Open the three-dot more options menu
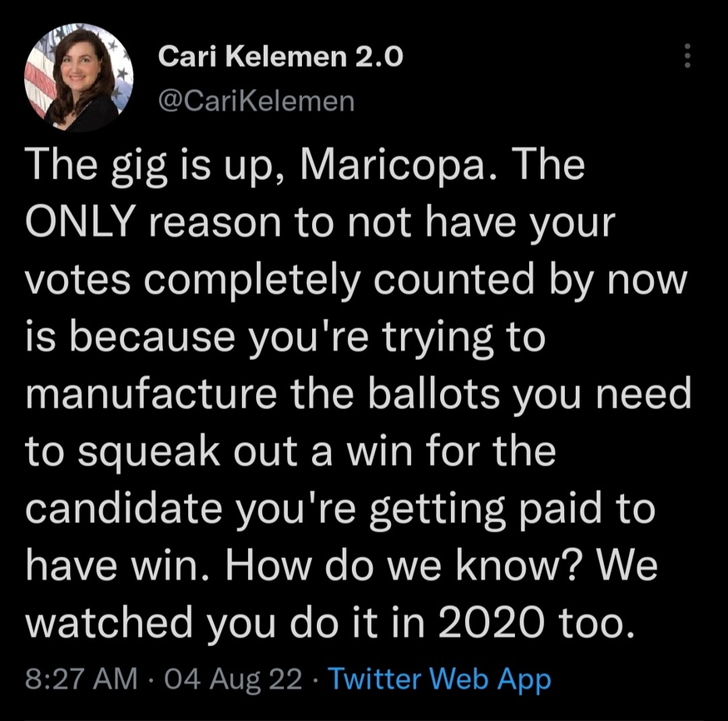 (687, 56)
